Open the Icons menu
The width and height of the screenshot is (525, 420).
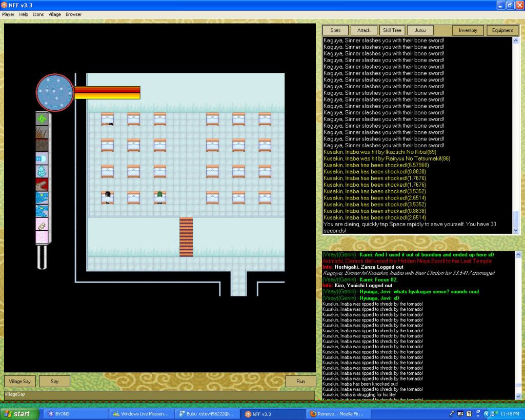(x=38, y=14)
